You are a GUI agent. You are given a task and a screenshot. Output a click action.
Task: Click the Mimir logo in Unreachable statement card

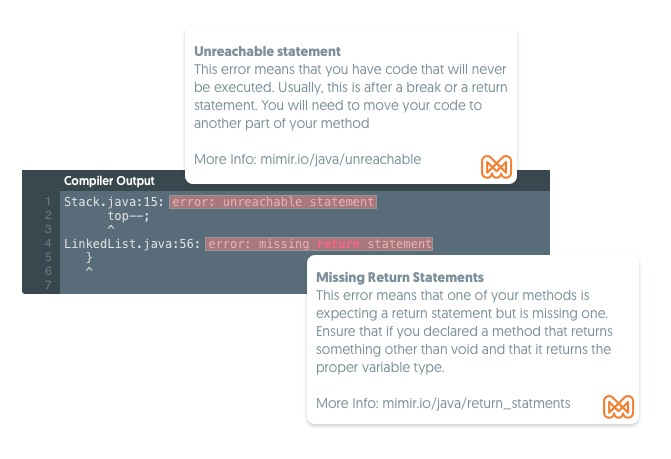click(496, 167)
